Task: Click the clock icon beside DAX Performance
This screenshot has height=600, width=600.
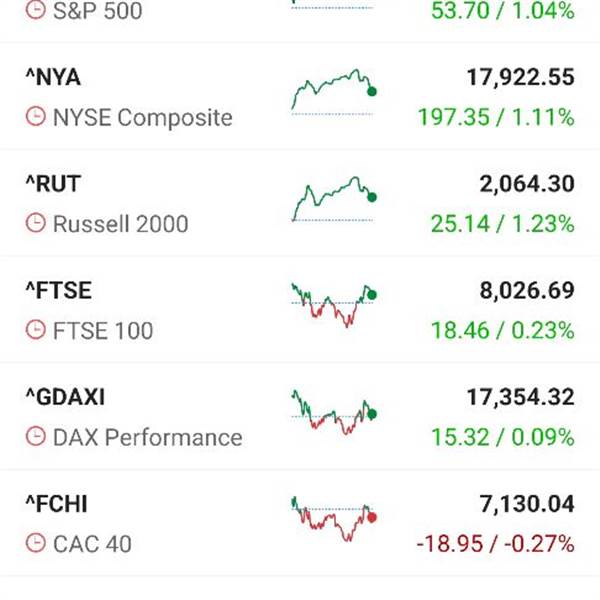Action: [36, 437]
